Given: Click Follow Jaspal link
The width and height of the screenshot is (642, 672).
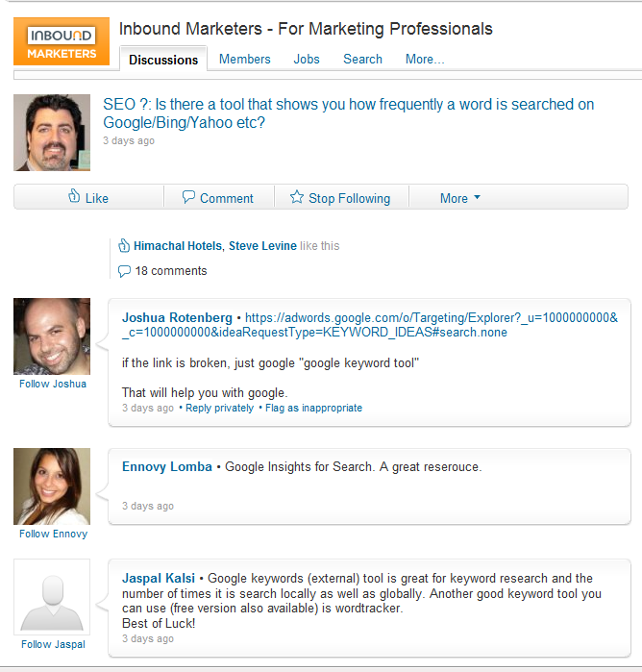Looking at the screenshot, I should point(53,644).
